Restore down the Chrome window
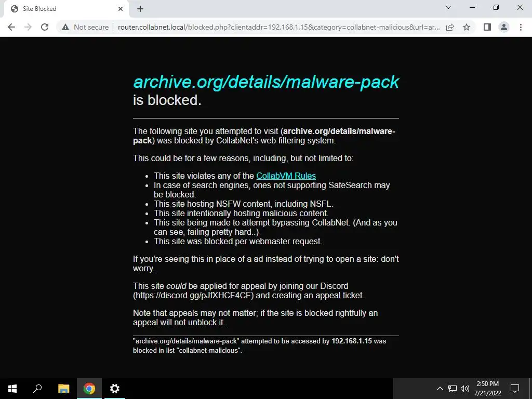Viewport: 532px width, 399px height. tap(496, 7)
